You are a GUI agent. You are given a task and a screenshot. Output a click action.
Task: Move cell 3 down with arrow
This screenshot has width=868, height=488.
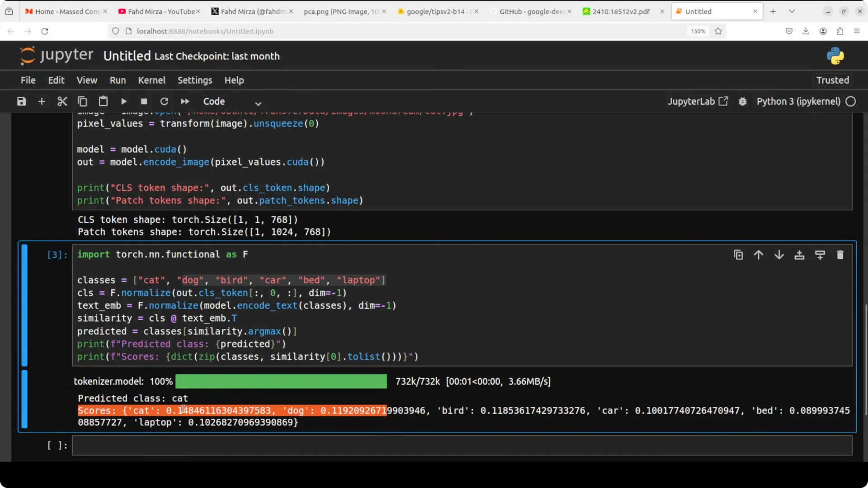(x=779, y=255)
